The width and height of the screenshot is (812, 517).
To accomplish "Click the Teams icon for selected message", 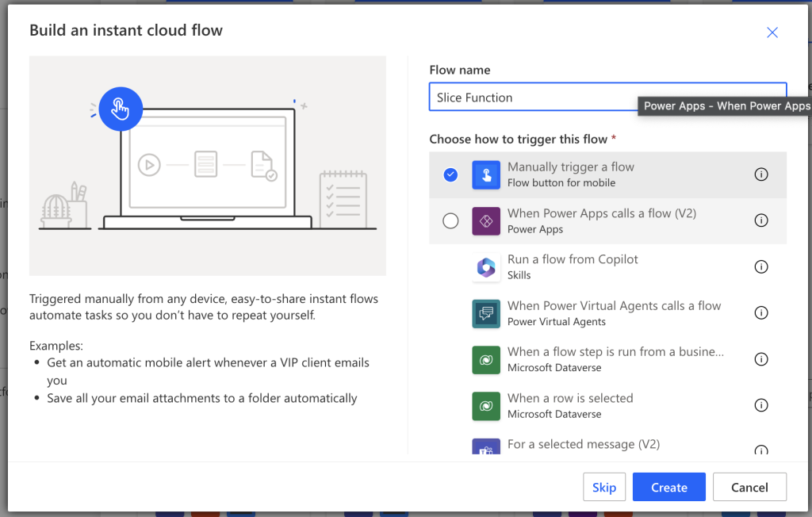I will coord(486,447).
